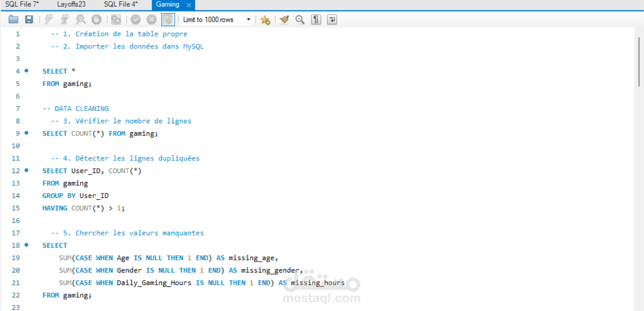This screenshot has width=644, height=311.
Task: Click the statement marker dot on line 18
Action: [x=27, y=245]
